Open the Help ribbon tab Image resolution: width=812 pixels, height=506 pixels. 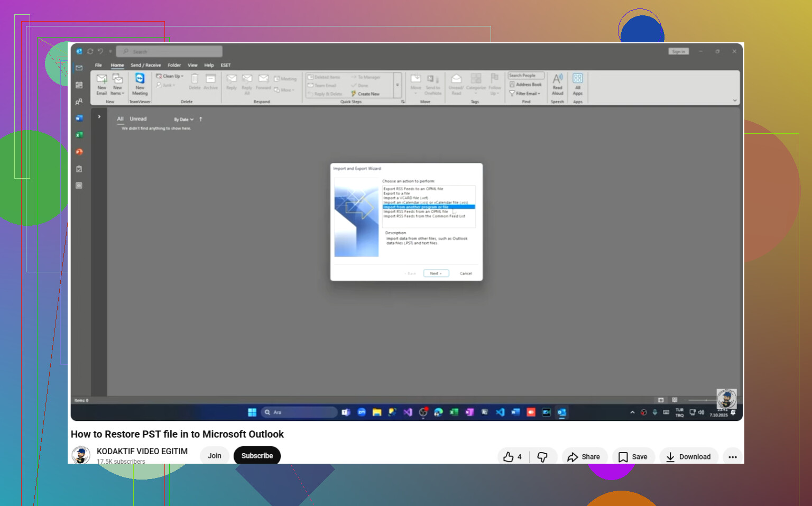pyautogui.click(x=209, y=65)
